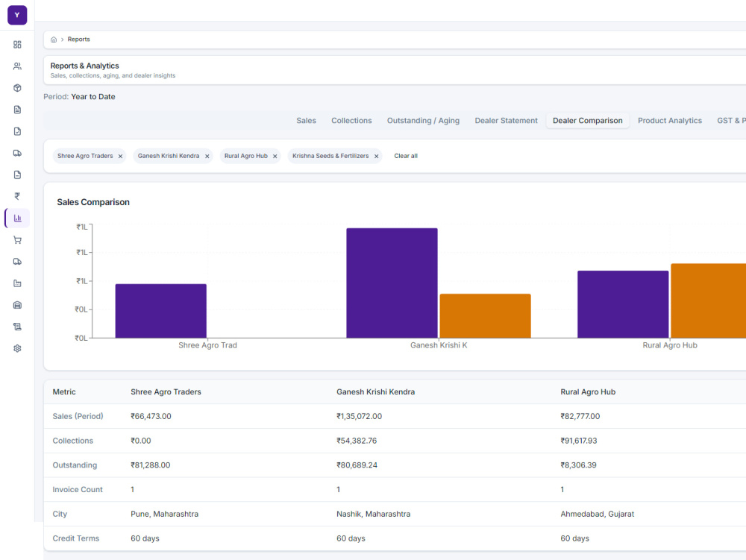Remove Ganesh Krishi Kendra chip
746x560 pixels.
click(x=207, y=157)
